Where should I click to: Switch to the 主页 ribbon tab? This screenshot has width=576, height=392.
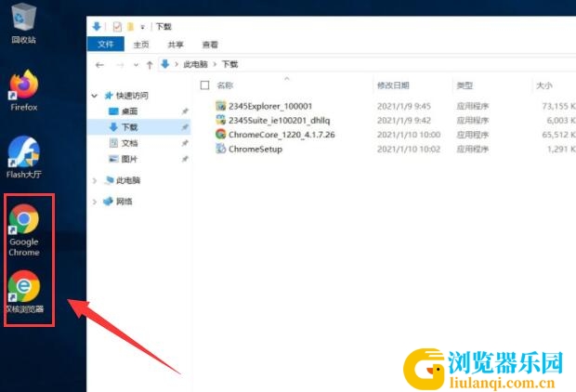coord(141,45)
